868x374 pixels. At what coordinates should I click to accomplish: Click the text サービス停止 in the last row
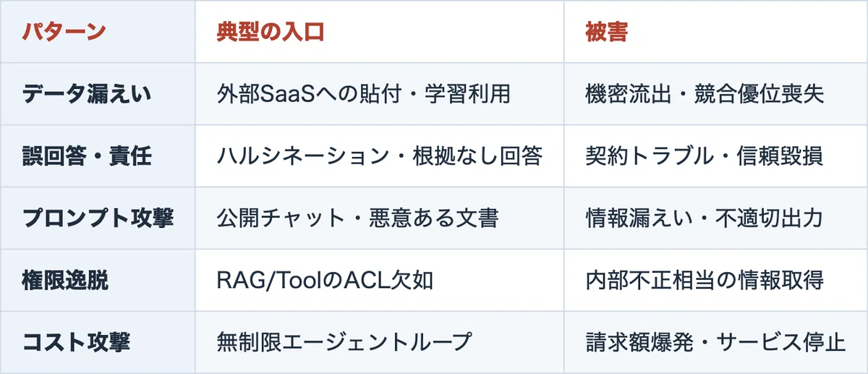click(781, 341)
